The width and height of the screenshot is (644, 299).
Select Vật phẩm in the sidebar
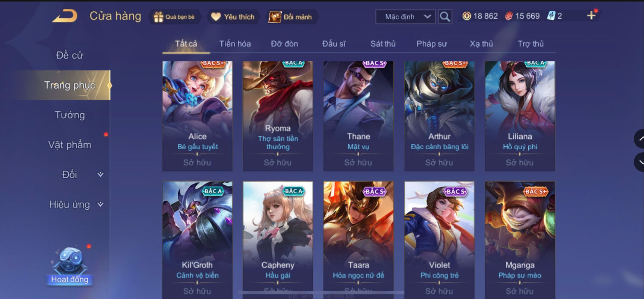click(70, 145)
